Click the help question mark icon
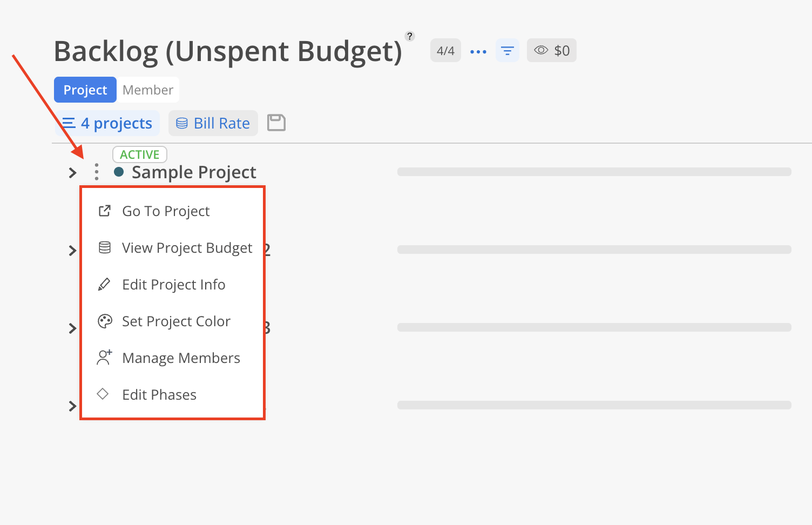This screenshot has width=812, height=525. coord(410,36)
